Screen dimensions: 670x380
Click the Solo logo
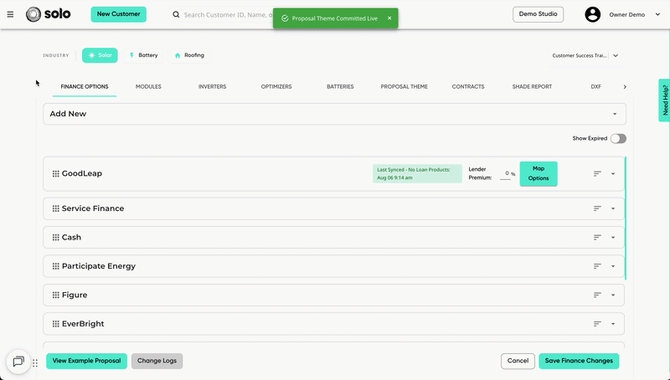click(x=48, y=15)
